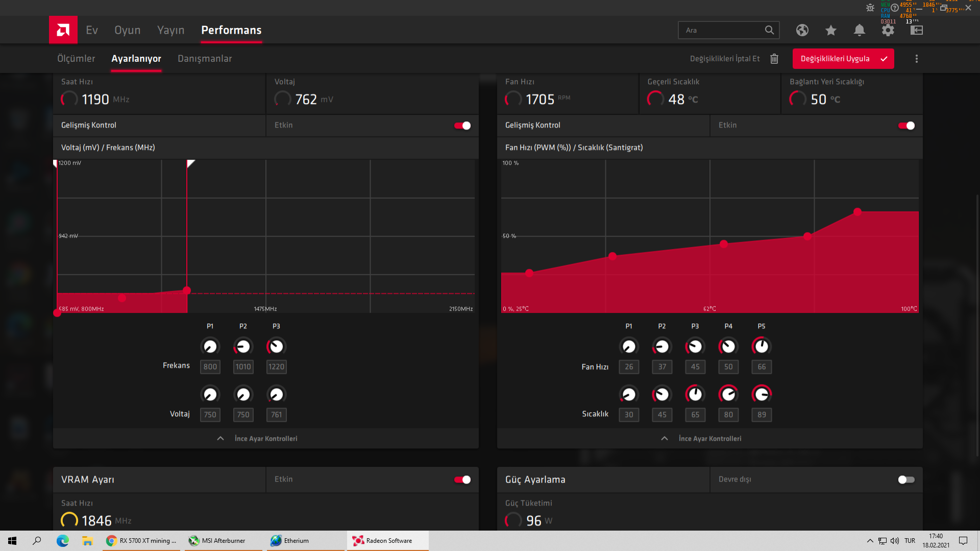
Task: Open the three-dot more options menu
Action: pyautogui.click(x=916, y=59)
